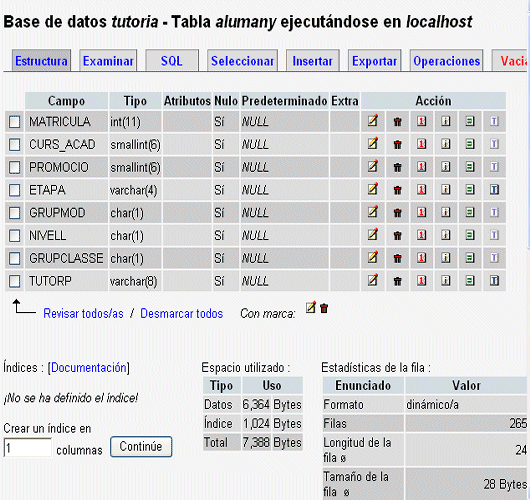Drop the NIVELL field using trash icon
Image resolution: width=530 pixels, height=500 pixels.
[398, 235]
